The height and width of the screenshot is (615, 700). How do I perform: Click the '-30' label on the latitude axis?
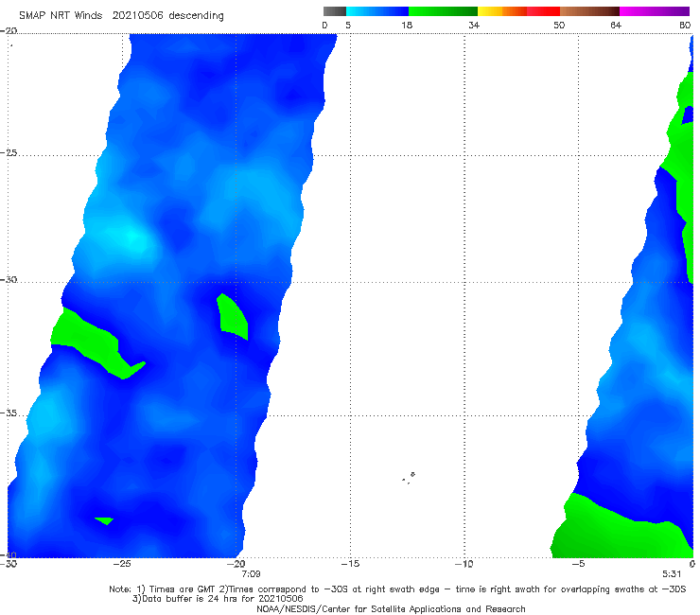9,279
